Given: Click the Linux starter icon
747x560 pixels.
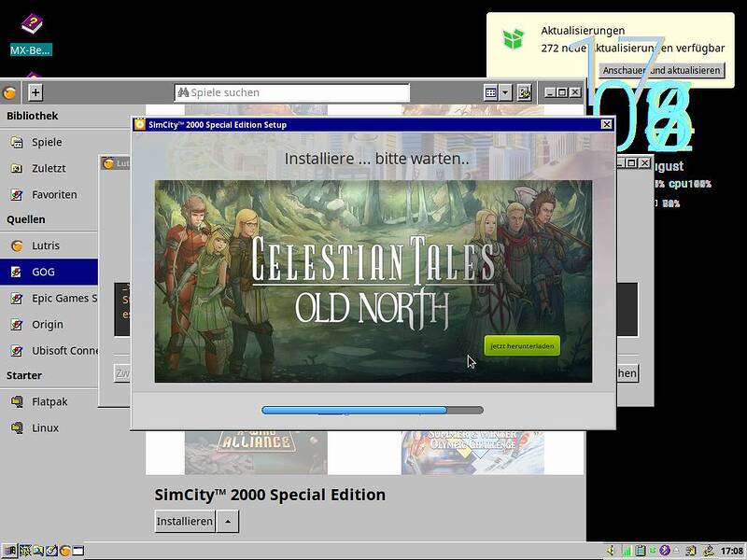Looking at the screenshot, I should [16, 428].
